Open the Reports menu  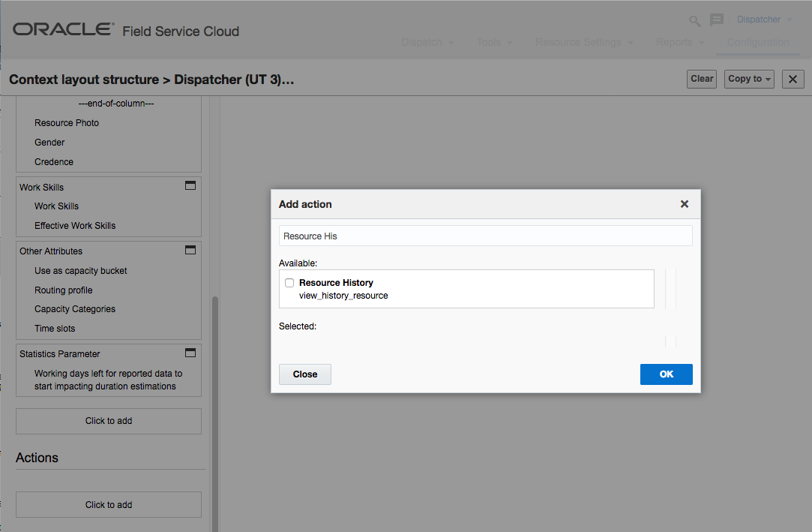coord(679,42)
